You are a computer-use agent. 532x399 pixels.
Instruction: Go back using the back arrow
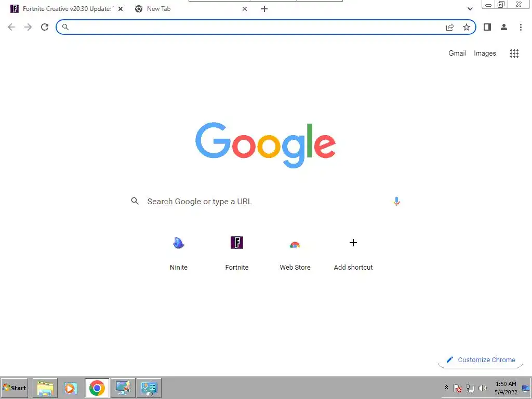[11, 27]
